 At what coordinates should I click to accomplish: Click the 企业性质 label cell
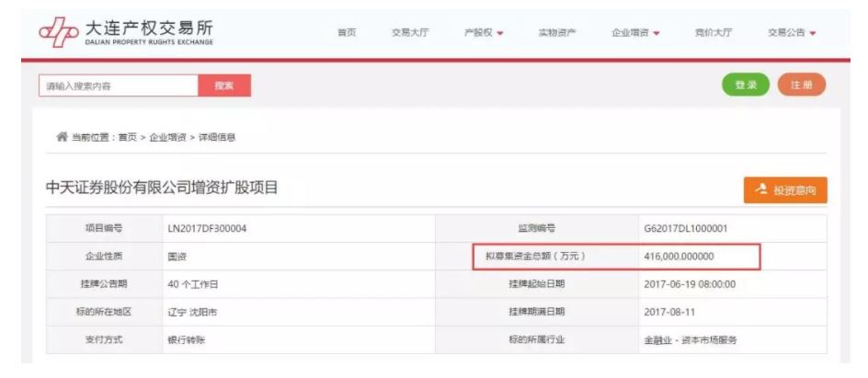pyautogui.click(x=104, y=257)
